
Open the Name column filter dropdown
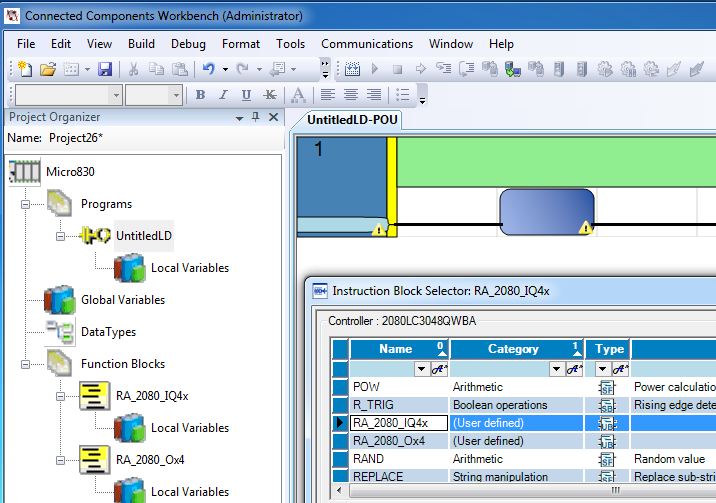422,369
